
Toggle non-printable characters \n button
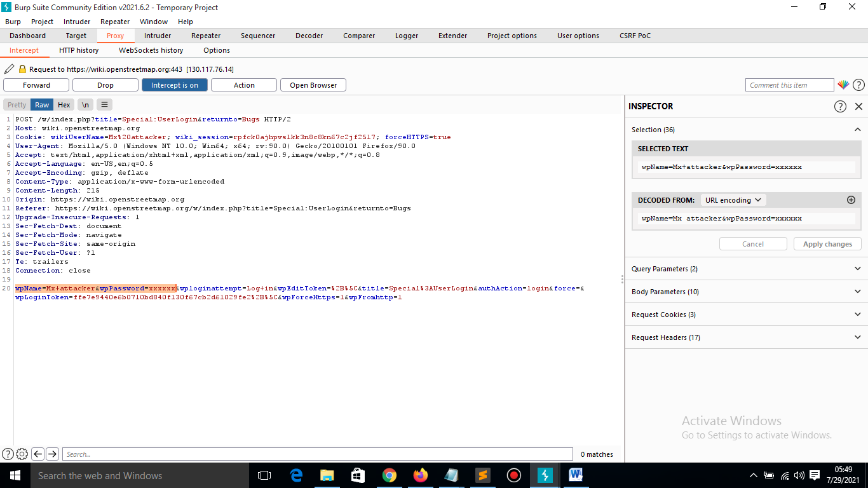click(85, 105)
